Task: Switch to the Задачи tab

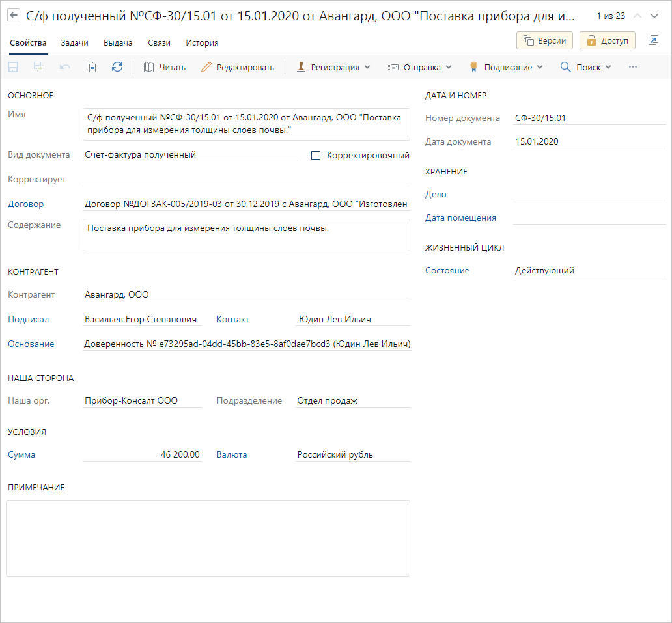Action: [74, 43]
